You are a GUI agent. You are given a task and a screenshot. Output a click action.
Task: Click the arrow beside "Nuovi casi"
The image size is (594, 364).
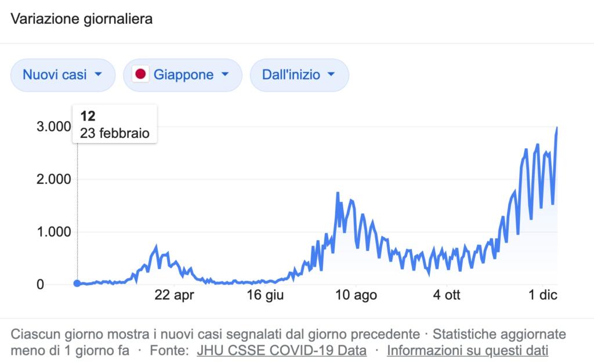tap(97, 75)
